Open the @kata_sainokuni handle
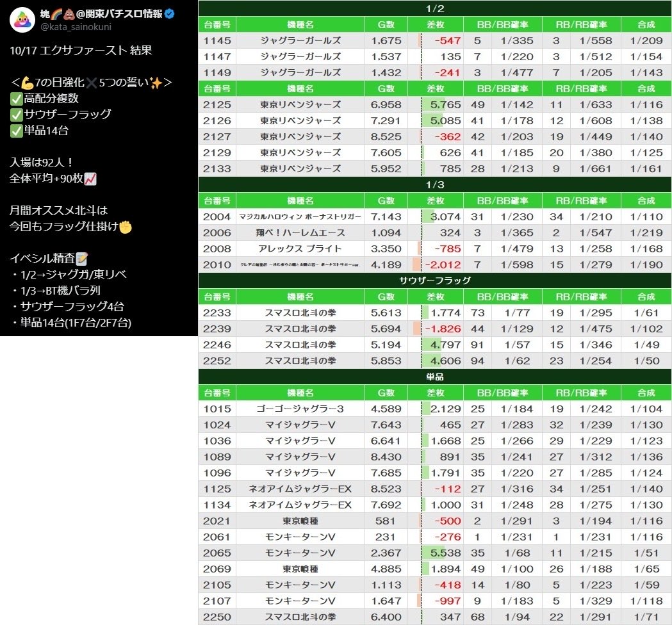This screenshot has height=625, width=672. coord(76,26)
